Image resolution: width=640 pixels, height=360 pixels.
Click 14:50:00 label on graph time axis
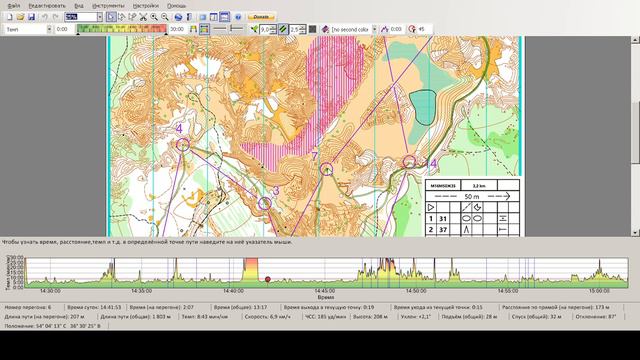pyautogui.click(x=416, y=291)
